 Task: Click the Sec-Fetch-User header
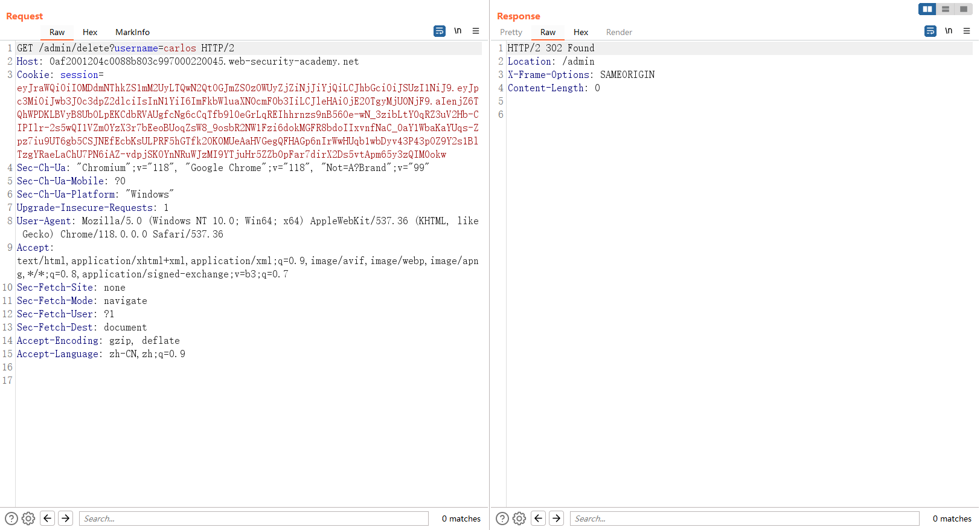click(x=66, y=314)
